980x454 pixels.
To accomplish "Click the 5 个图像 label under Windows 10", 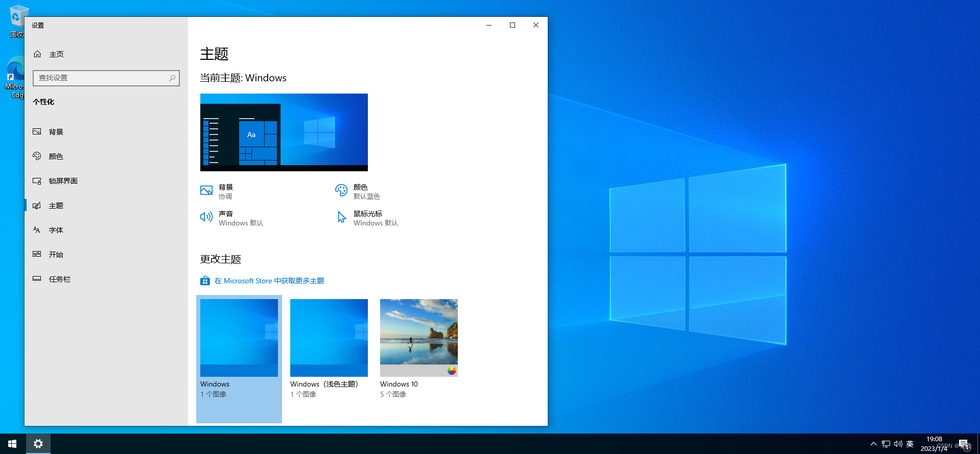I will pyautogui.click(x=393, y=394).
